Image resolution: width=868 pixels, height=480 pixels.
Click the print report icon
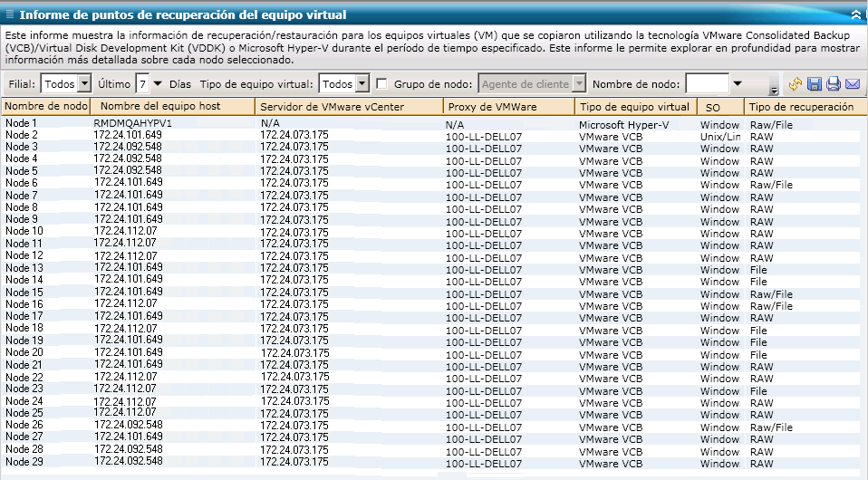834,84
